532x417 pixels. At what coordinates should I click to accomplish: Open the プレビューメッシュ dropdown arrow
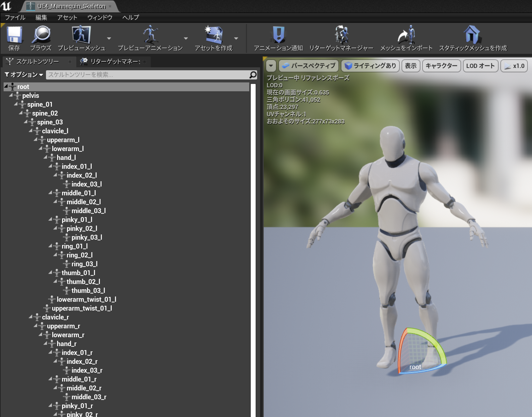109,38
